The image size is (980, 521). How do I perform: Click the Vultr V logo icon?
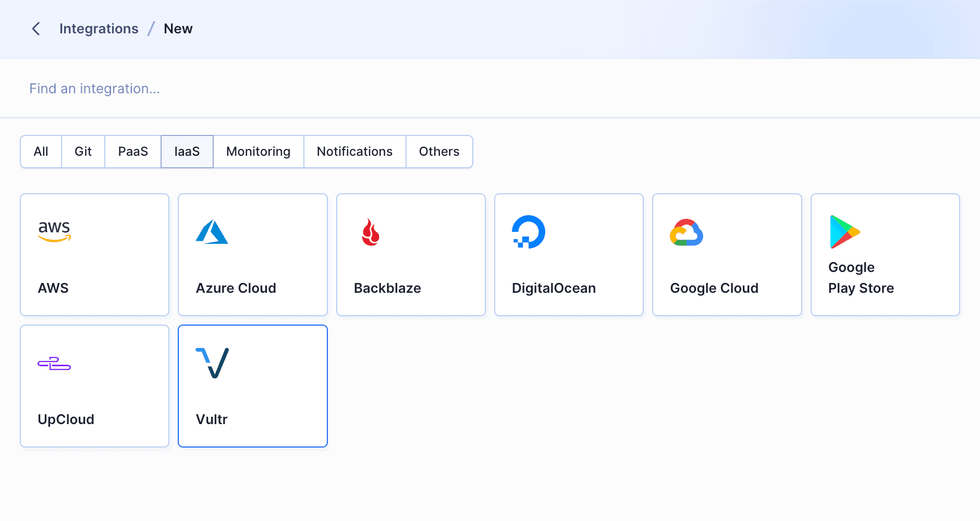[212, 363]
